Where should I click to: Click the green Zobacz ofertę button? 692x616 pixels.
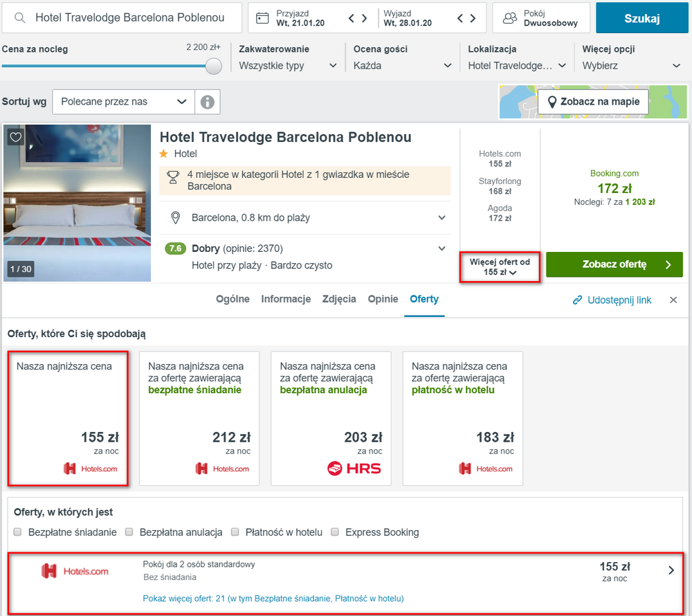click(x=614, y=264)
